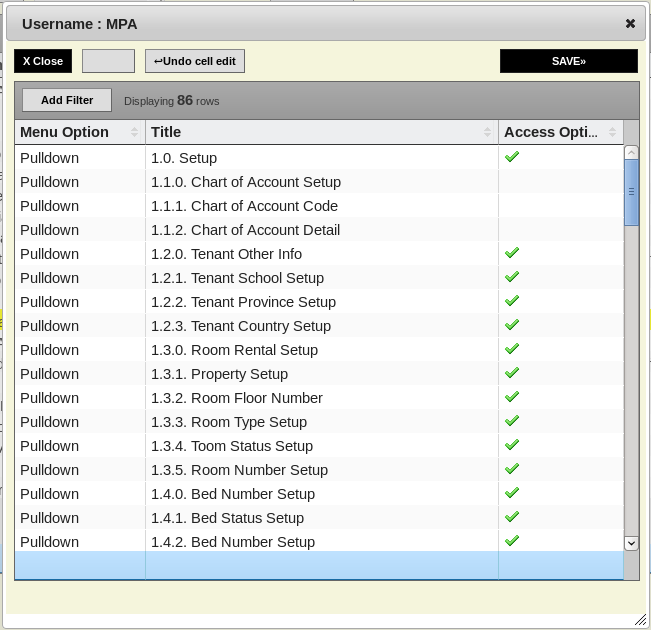Click the Add Filter button
Screen dimensions: 651x630
pyautogui.click(x=67, y=100)
